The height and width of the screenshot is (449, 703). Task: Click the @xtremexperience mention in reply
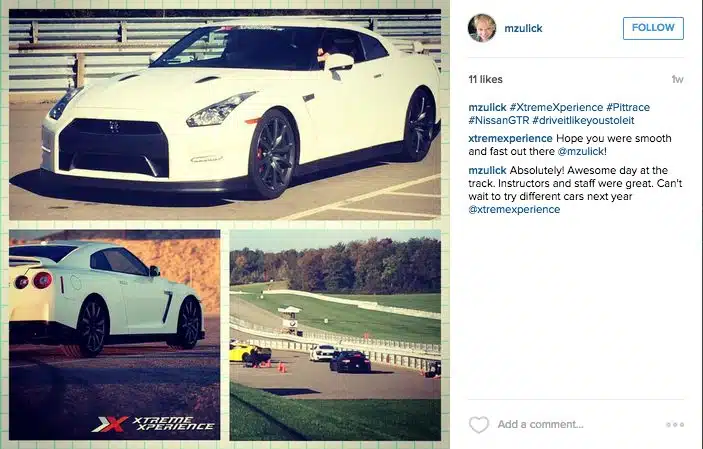[514, 209]
